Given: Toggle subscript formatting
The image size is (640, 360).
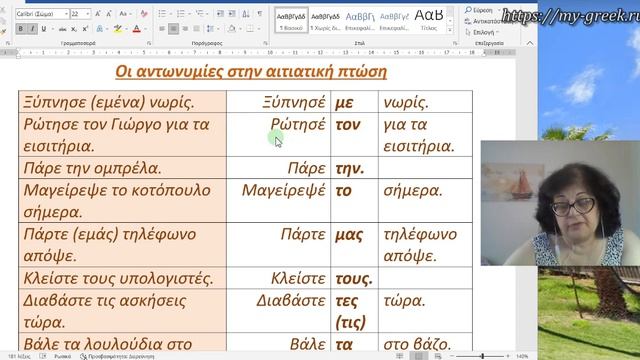Looking at the screenshot, I should click(74, 29).
